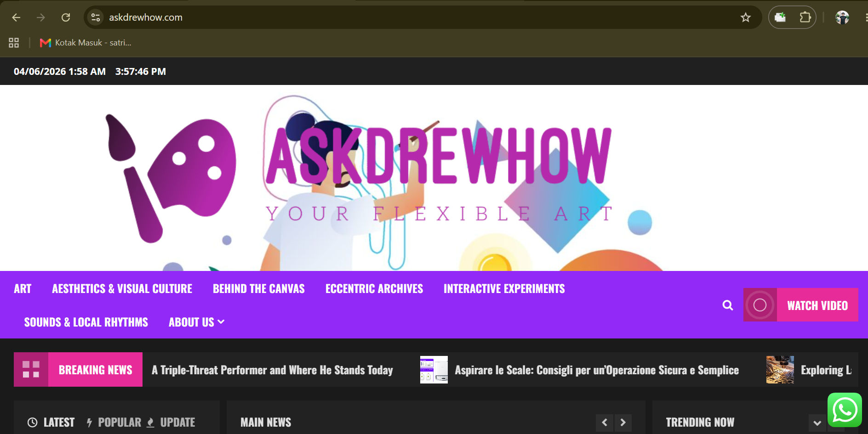
Task: Open Behind the Canvas category
Action: pos(259,289)
